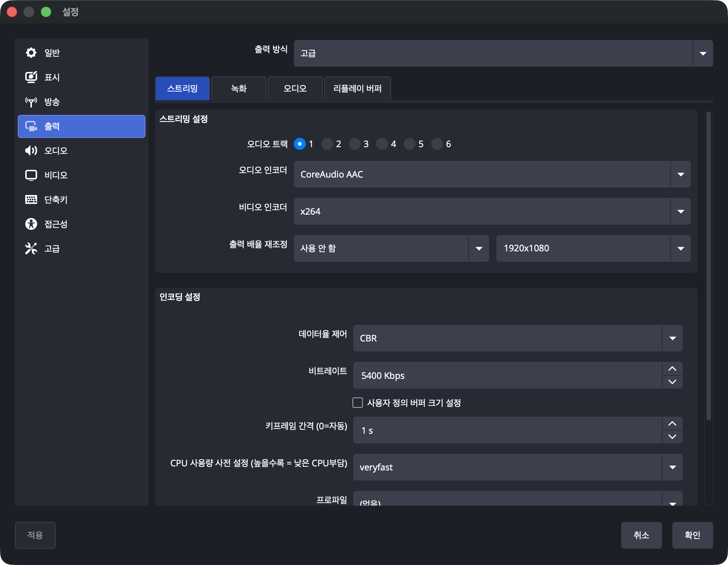Open the 출력 배율 재조정 사용 안 함 dropdown

391,248
